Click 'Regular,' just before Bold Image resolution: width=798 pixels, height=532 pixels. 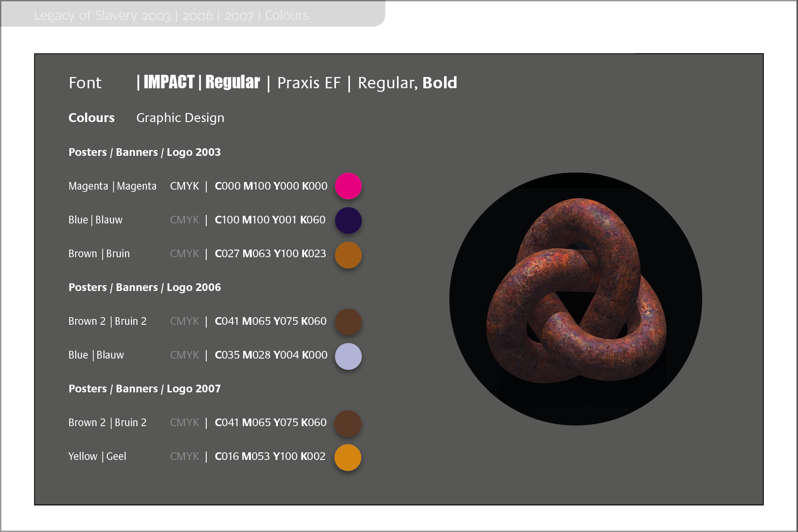click(388, 83)
